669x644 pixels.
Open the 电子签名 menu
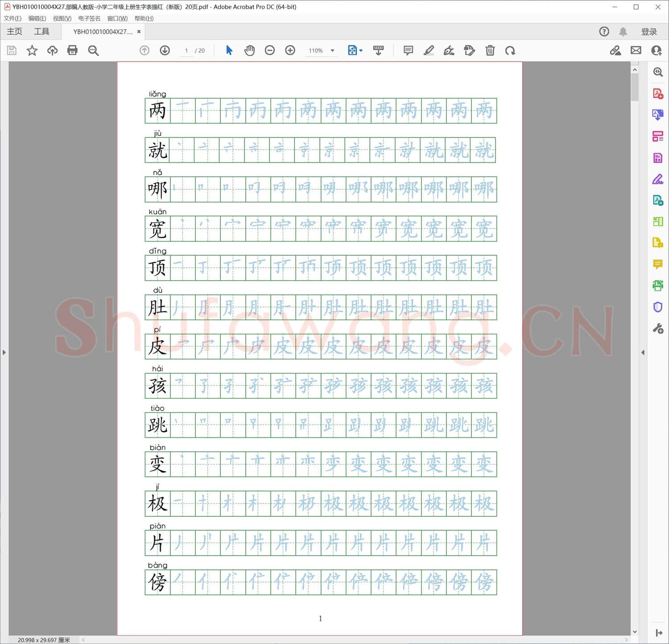click(x=89, y=18)
